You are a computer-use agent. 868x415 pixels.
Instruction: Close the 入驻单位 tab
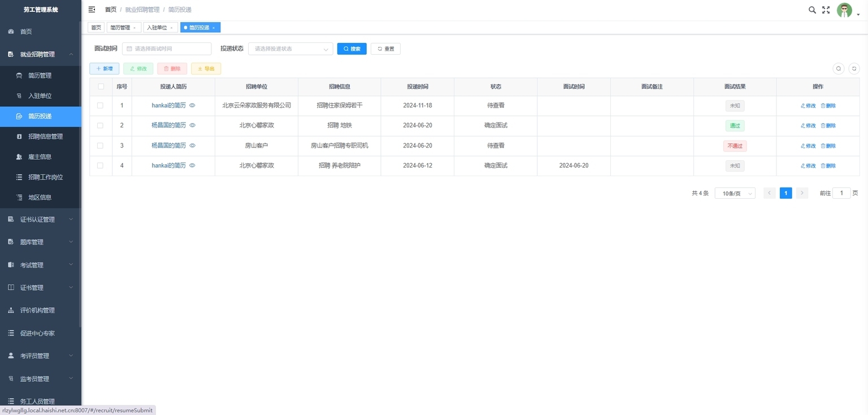[x=171, y=28]
